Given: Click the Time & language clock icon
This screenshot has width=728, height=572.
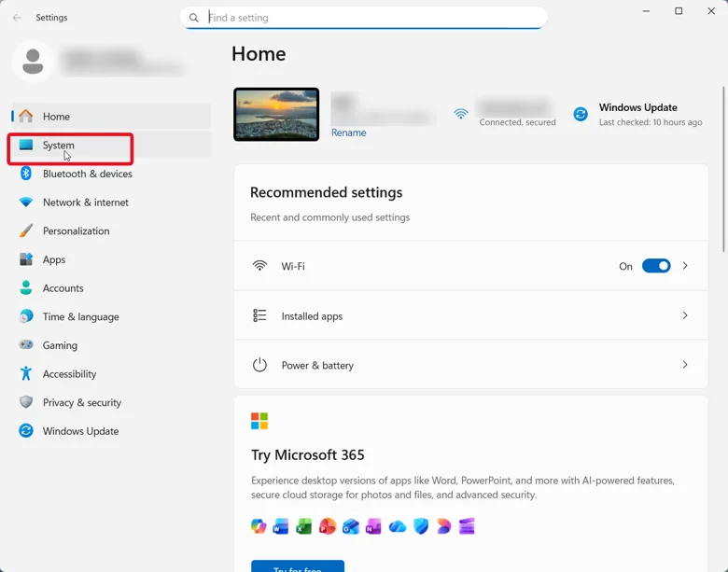Looking at the screenshot, I should click(x=26, y=316).
